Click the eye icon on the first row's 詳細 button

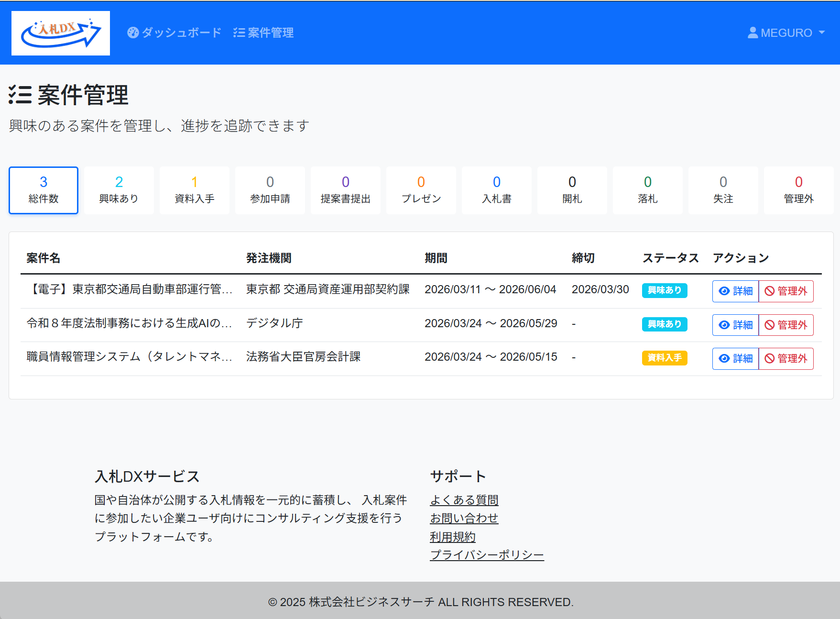click(x=723, y=291)
